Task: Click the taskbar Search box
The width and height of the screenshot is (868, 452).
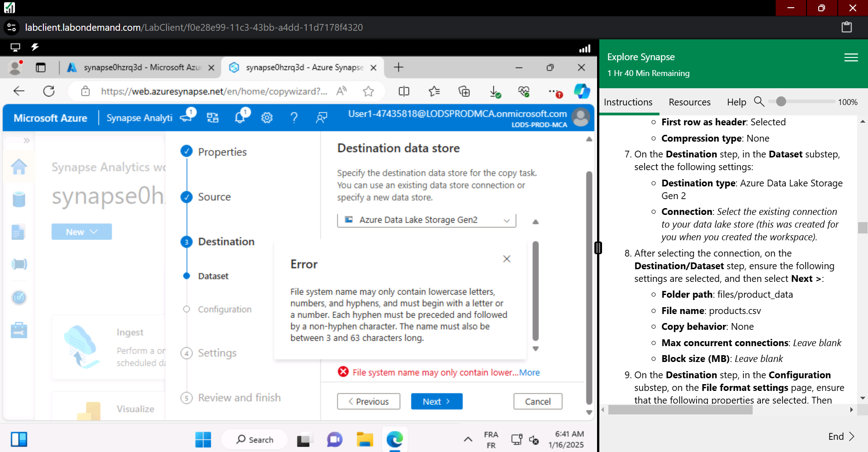Action: tap(254, 439)
